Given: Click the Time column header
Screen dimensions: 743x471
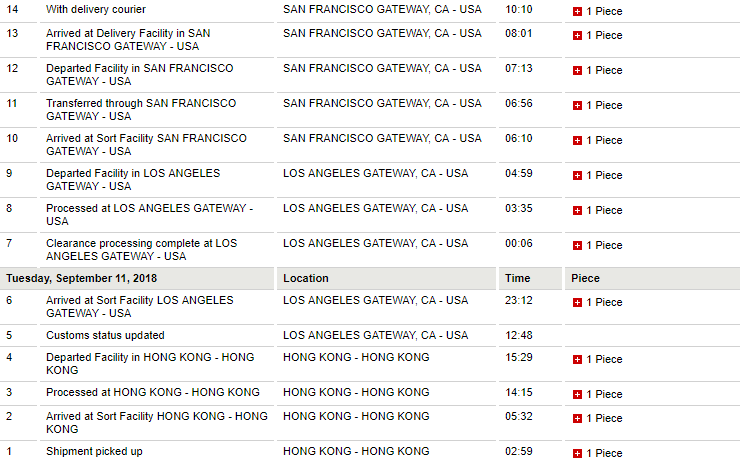Looking at the screenshot, I should 518,279.
